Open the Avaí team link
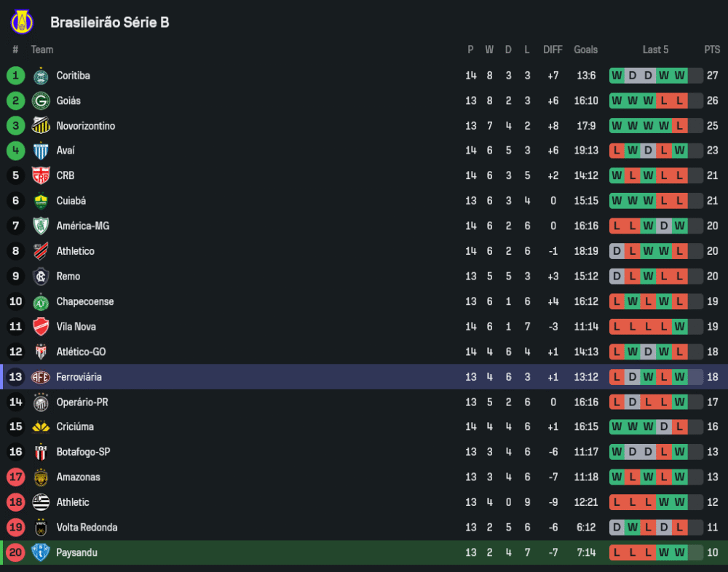728x572 pixels. pos(66,151)
